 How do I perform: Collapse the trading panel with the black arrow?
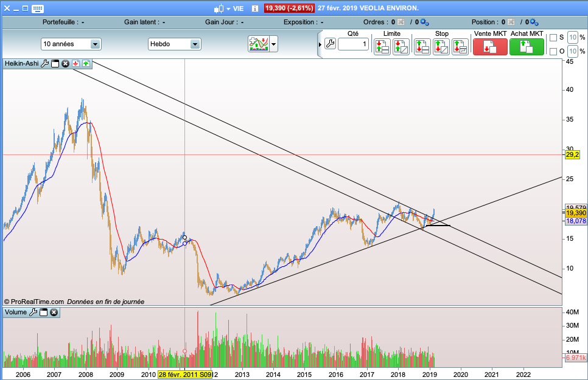[320, 44]
